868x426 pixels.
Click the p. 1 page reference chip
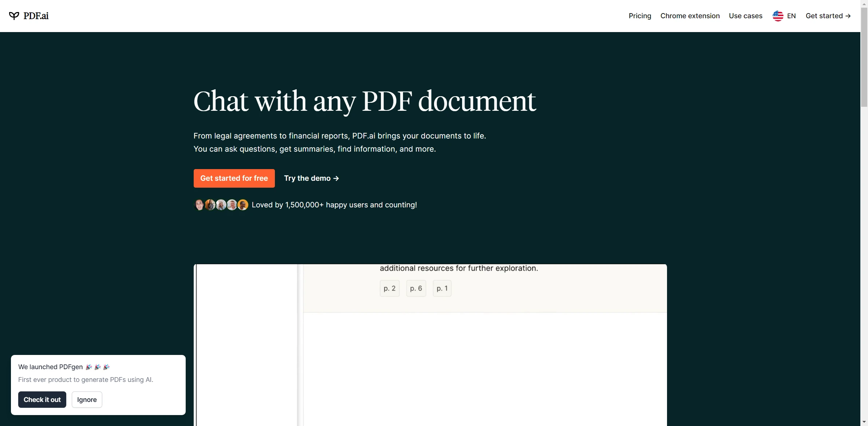click(442, 288)
